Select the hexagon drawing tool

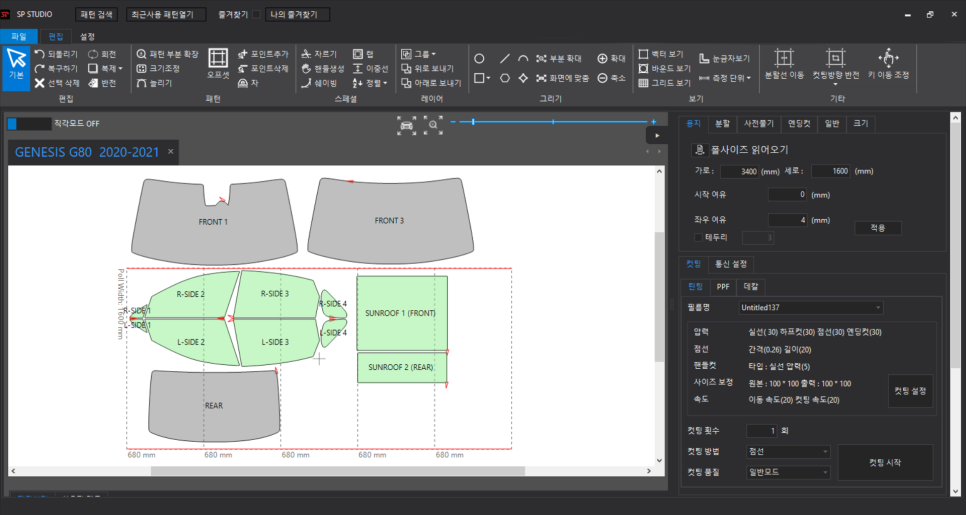tap(505, 78)
